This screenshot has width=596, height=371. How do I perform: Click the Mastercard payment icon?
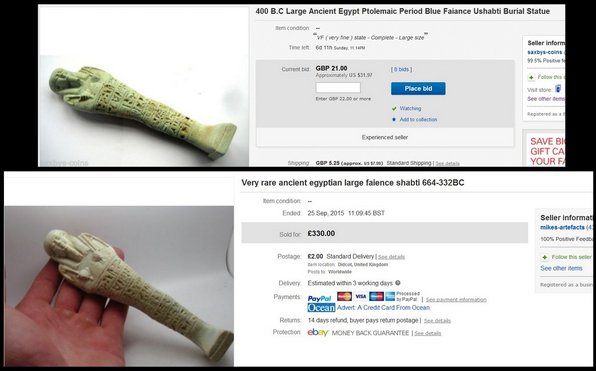[344, 296]
